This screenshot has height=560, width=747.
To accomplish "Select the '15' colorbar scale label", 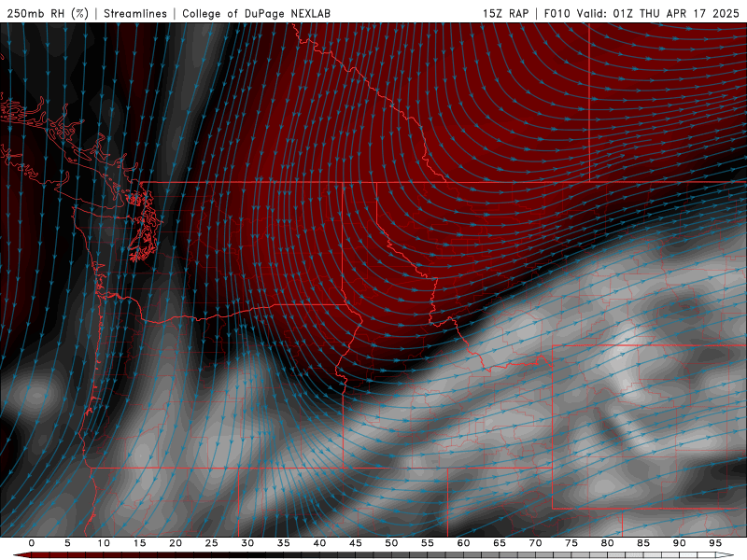I will 139,543.
